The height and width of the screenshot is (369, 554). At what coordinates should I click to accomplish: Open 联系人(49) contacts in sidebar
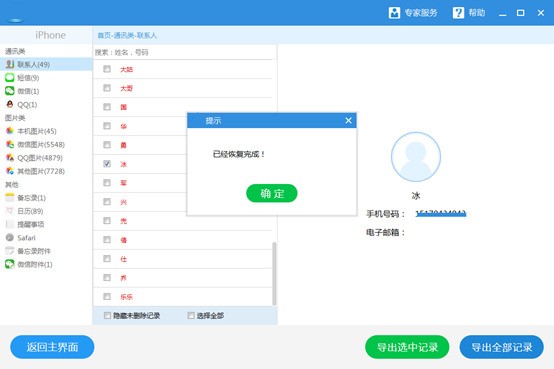[x=46, y=64]
